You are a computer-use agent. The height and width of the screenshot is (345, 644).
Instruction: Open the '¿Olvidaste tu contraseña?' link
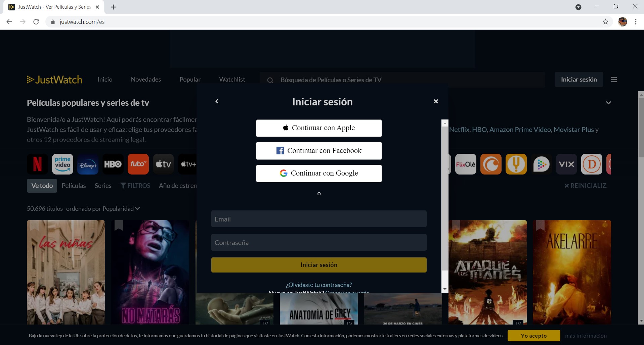tap(318, 285)
